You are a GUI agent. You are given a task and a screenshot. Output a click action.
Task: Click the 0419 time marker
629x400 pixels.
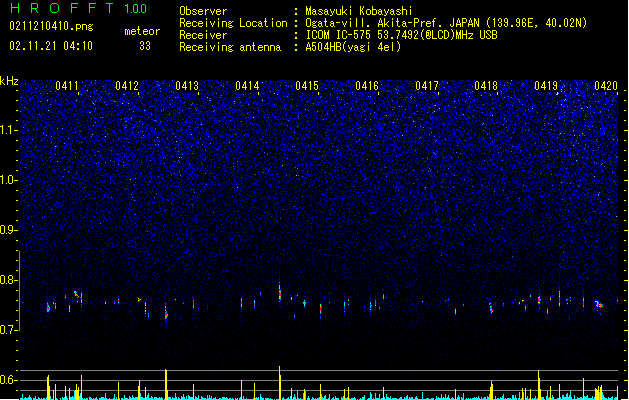tap(546, 86)
